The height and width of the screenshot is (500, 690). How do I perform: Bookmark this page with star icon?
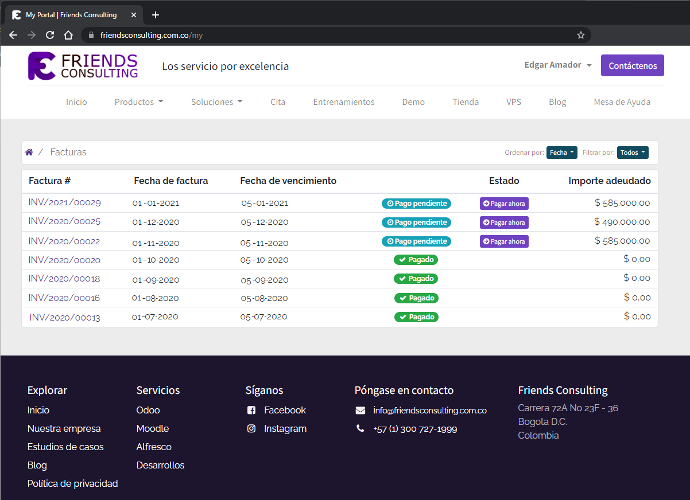coord(581,34)
